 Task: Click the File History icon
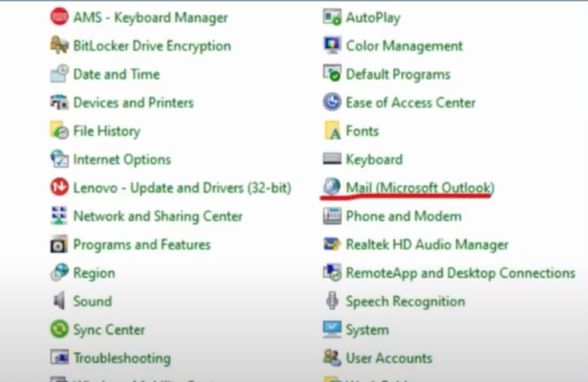click(59, 131)
